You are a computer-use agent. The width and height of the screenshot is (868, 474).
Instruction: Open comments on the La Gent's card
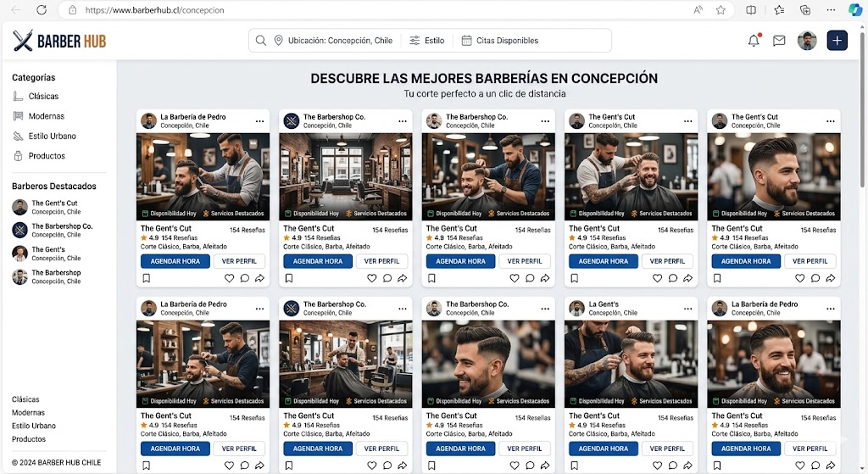pos(672,466)
